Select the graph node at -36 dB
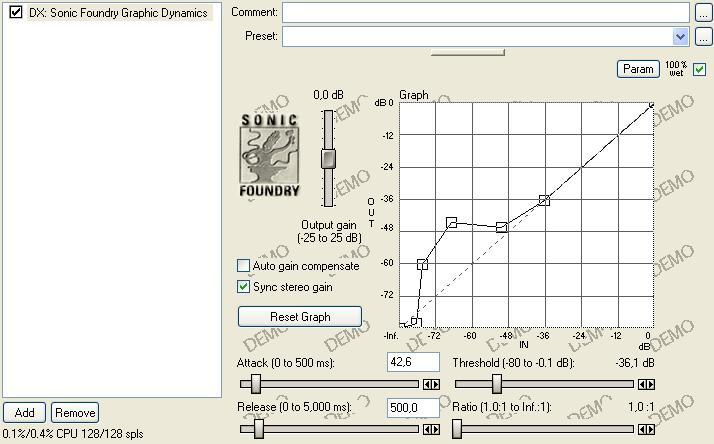The width and height of the screenshot is (714, 444). (x=545, y=200)
